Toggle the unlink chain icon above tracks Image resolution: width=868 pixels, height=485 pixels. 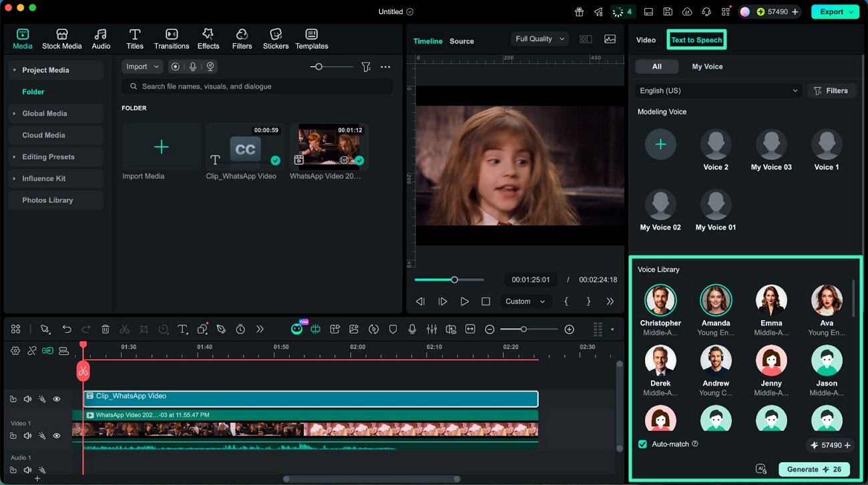(x=31, y=350)
